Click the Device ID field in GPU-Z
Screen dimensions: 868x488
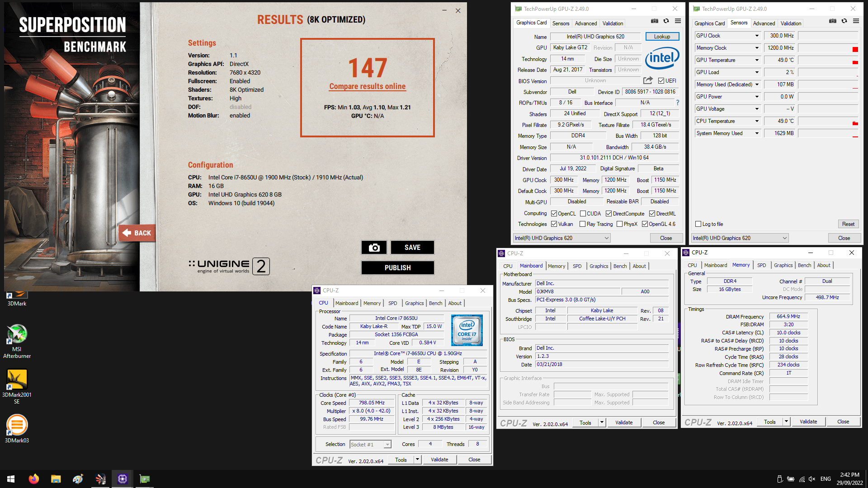click(x=650, y=92)
